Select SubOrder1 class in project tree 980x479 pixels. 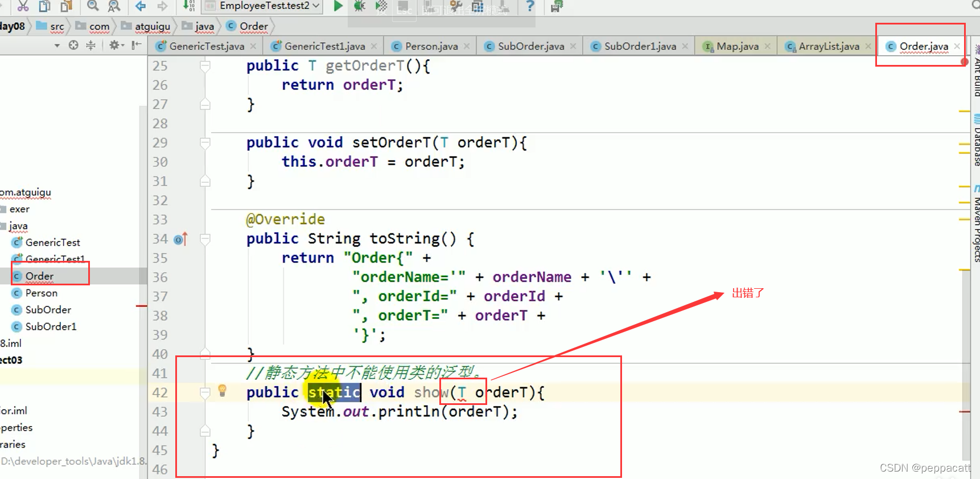[44, 327]
